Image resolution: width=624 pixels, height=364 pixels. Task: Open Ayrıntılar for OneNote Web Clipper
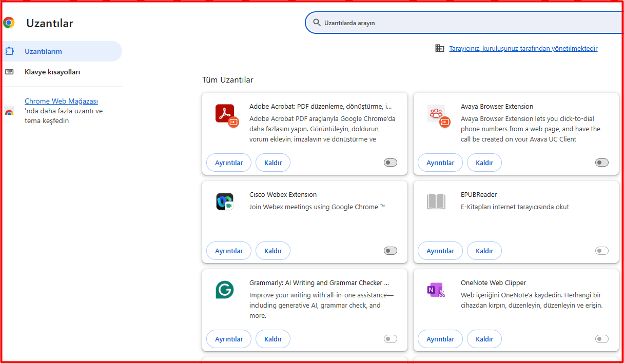(x=440, y=339)
